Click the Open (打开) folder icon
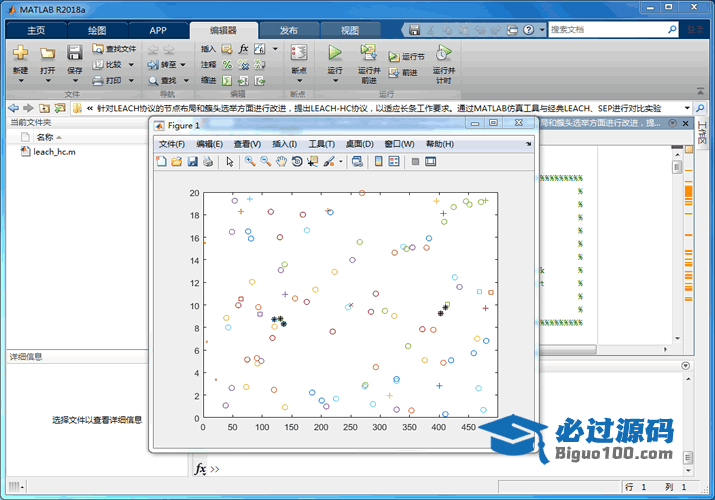This screenshot has height=500, width=715. click(x=47, y=53)
